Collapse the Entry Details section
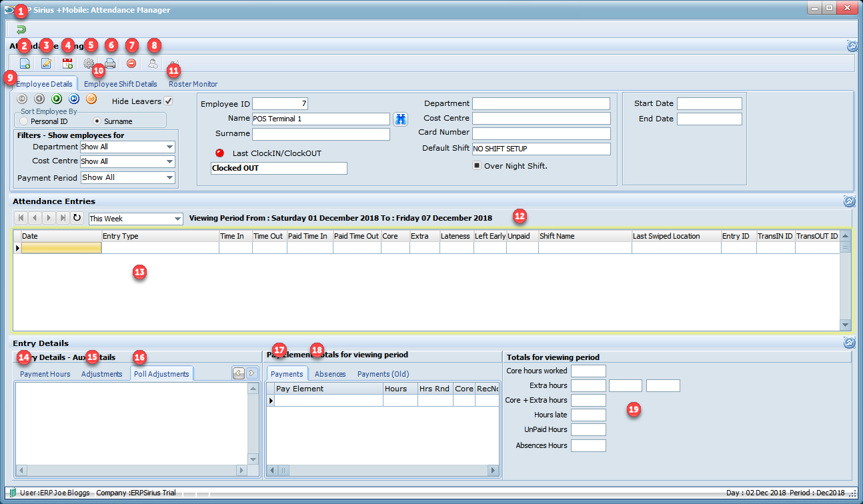The width and height of the screenshot is (863, 504). (x=850, y=343)
